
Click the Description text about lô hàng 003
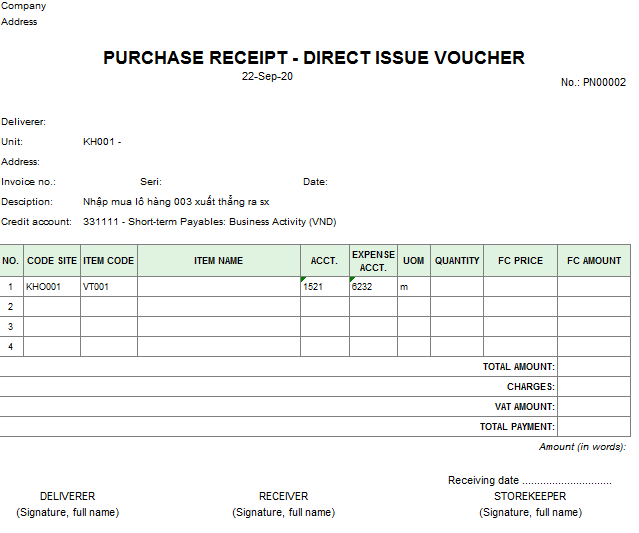176,202
